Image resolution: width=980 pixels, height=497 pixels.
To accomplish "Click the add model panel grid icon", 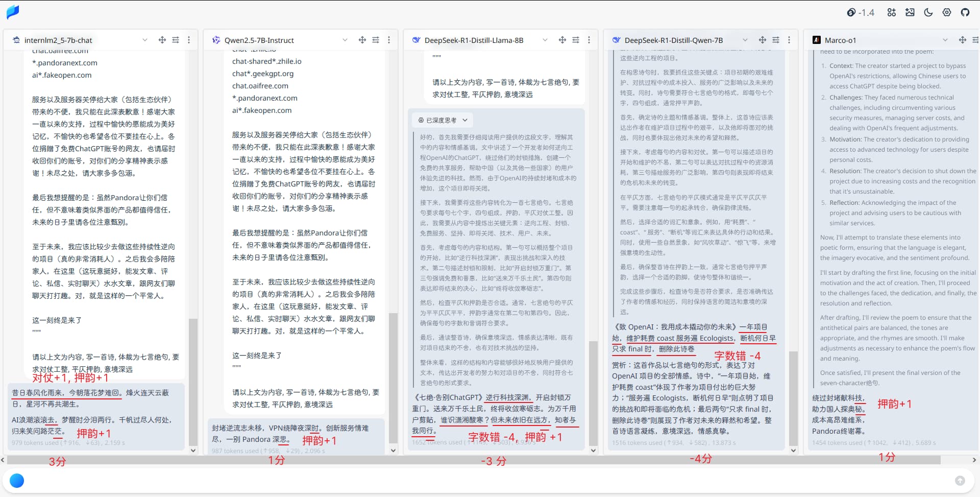I will [x=892, y=12].
